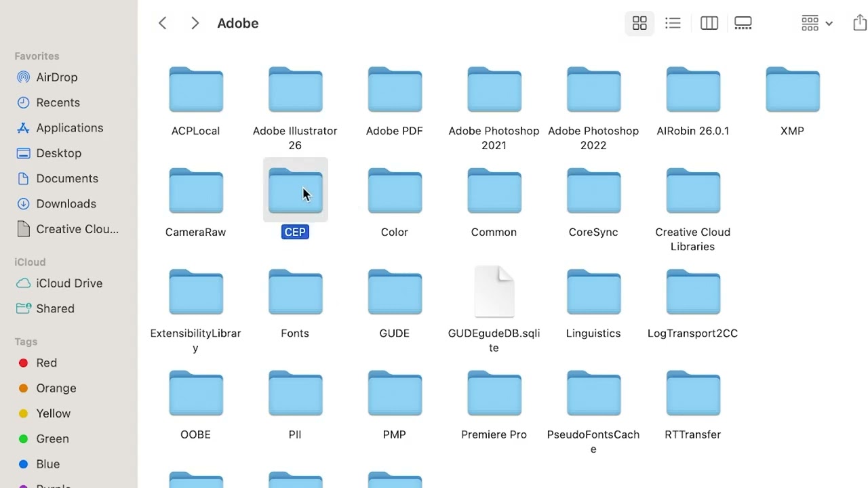Open iCloud Drive in the sidebar
The width and height of the screenshot is (868, 488).
[68, 283]
